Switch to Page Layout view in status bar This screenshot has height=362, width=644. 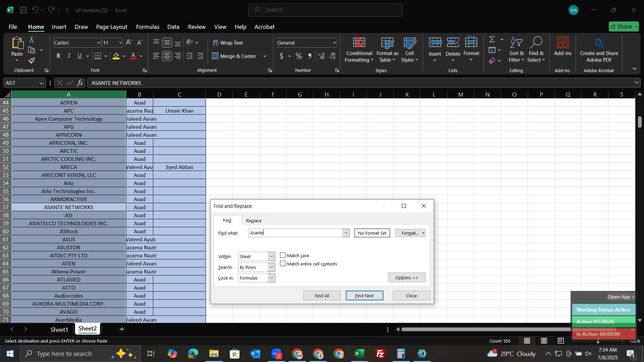point(544,341)
